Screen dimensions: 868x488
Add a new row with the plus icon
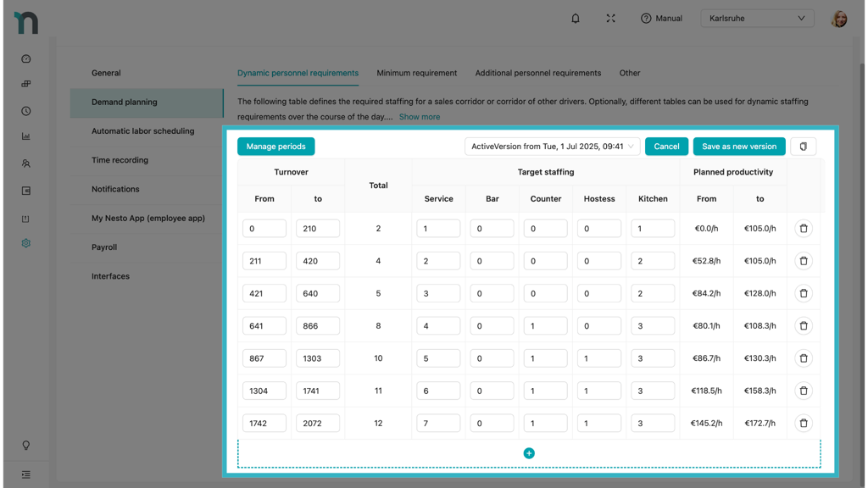(x=529, y=453)
